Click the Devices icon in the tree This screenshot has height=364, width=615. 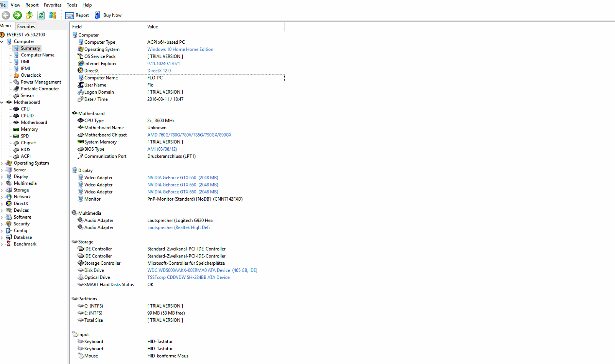9,210
